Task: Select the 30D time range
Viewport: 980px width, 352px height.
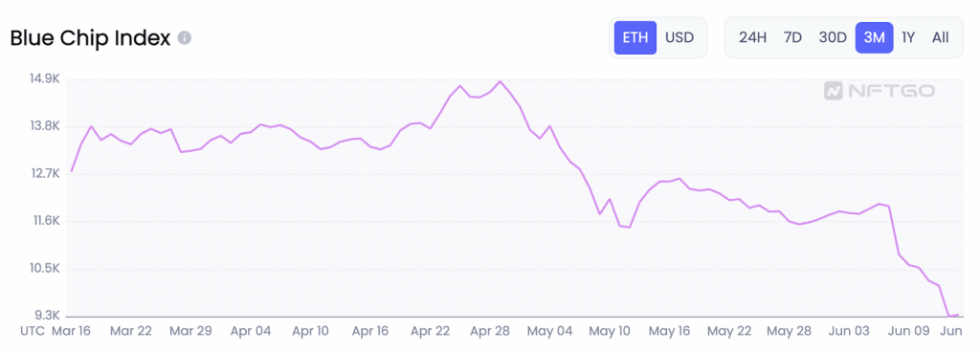Action: (833, 37)
